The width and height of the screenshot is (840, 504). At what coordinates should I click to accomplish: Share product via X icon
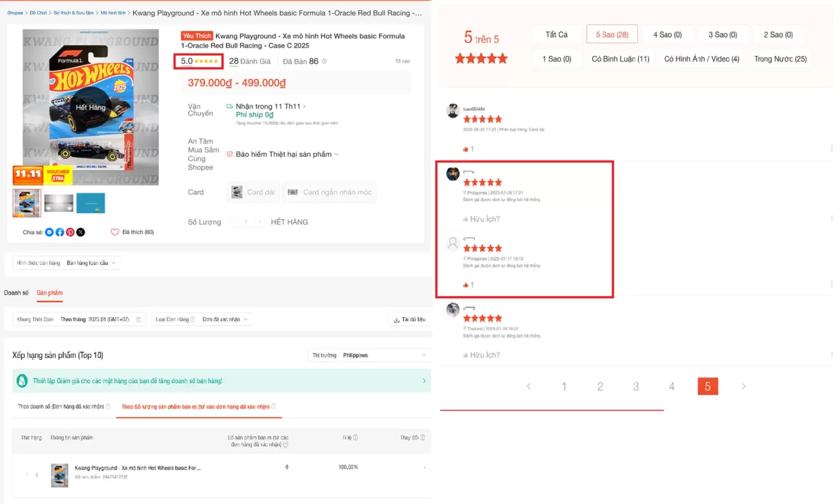point(81,232)
